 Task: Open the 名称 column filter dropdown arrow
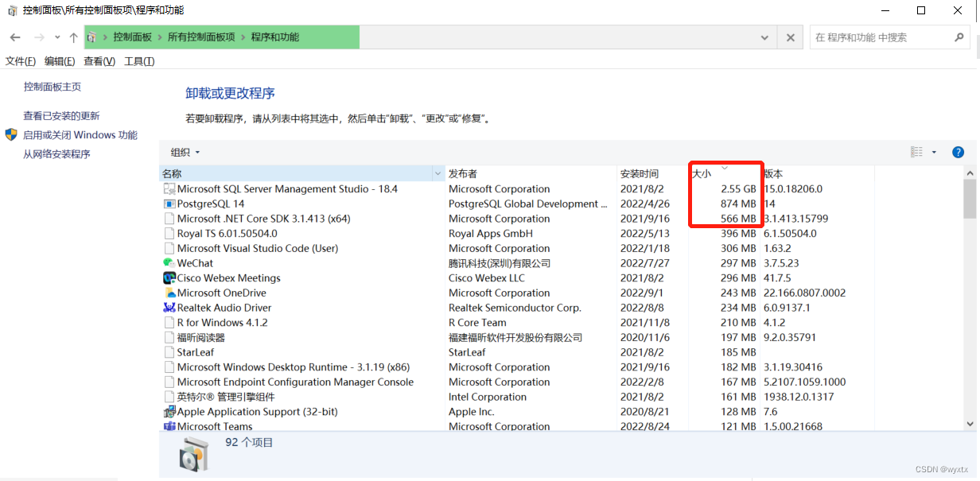pos(438,173)
